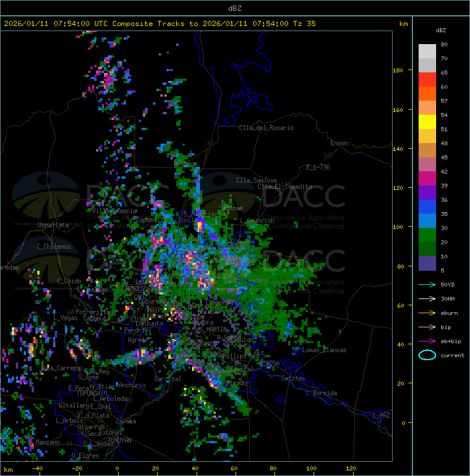470x476 pixels.
Task: Pick the purple 39–36 dBZ swatch
Action: pyautogui.click(x=427, y=193)
